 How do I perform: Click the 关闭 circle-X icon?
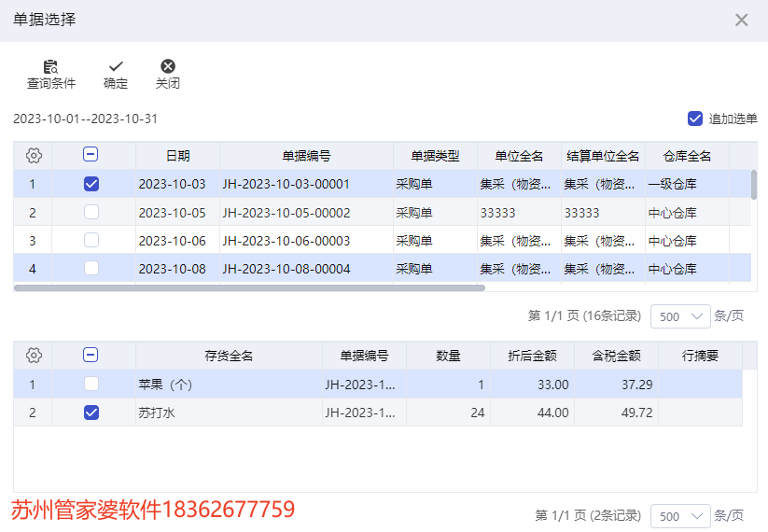click(168, 67)
